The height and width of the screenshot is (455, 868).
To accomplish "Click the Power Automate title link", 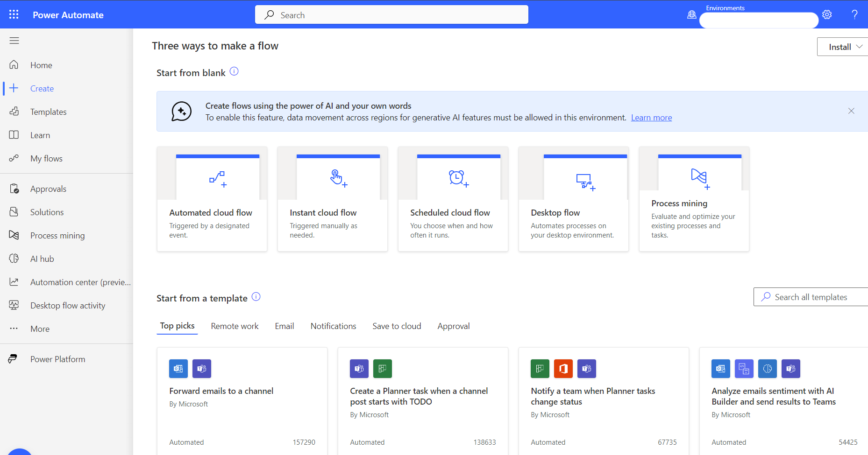I will click(x=68, y=15).
